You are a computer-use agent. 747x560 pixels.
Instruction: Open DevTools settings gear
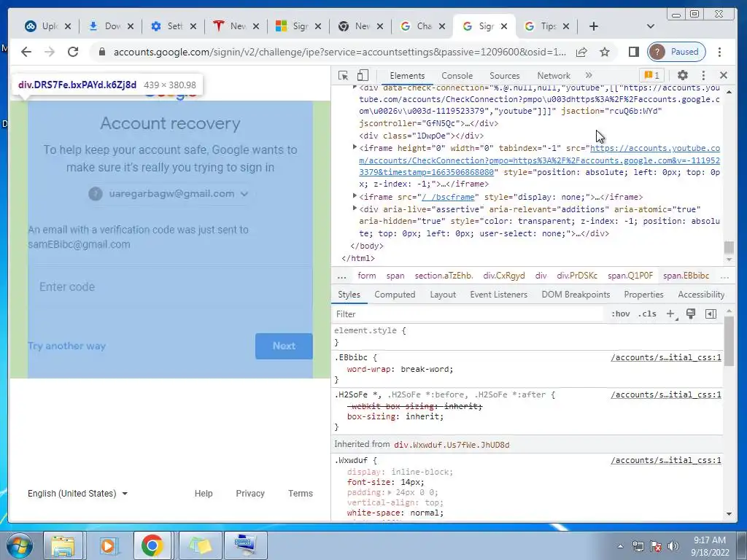[683, 75]
